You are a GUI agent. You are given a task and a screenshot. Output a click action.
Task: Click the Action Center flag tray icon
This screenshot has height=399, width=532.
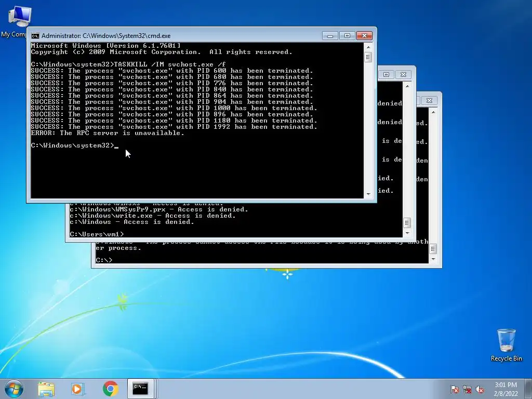click(x=454, y=389)
